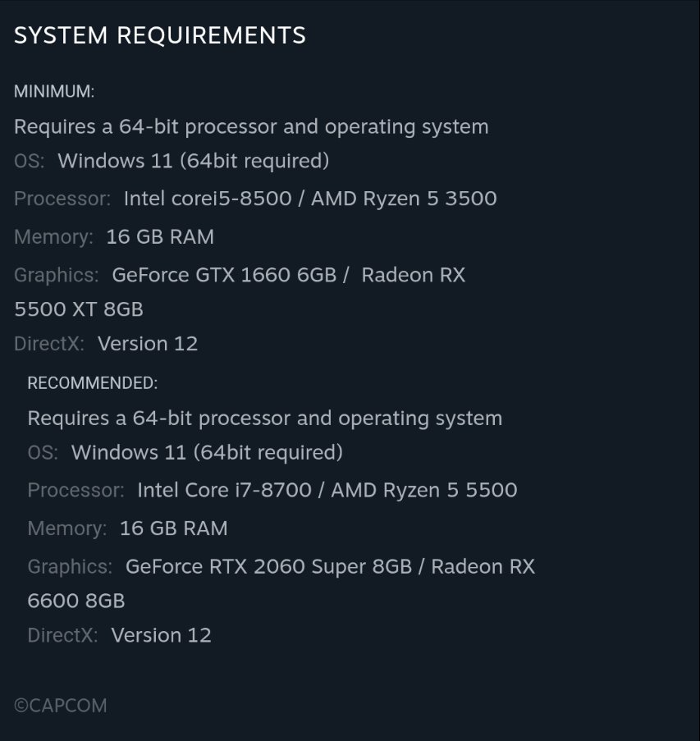Click minimum OS Windows 11 text
The width and height of the screenshot is (700, 741).
coord(193,161)
